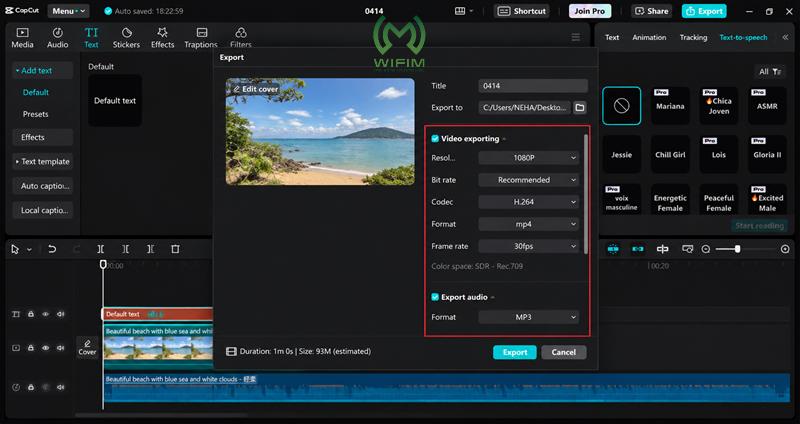Open the Frame rate dropdown showing 30fps
800x424 pixels.
tap(529, 246)
